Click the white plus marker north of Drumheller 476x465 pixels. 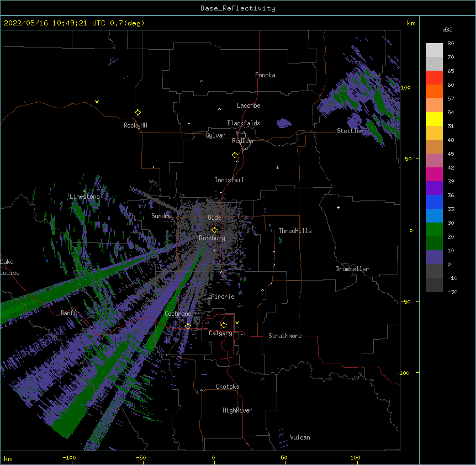[x=338, y=207]
